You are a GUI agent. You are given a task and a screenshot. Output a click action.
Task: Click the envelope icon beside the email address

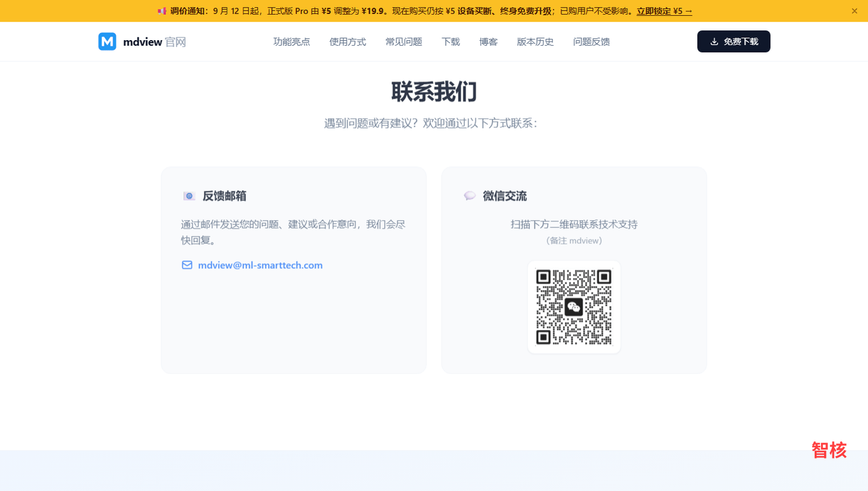(x=187, y=265)
